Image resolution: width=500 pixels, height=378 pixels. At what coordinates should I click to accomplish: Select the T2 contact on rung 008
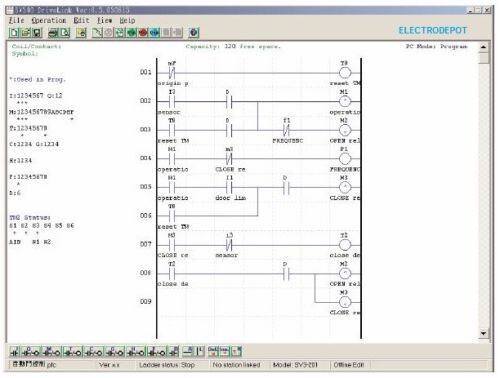click(x=172, y=273)
